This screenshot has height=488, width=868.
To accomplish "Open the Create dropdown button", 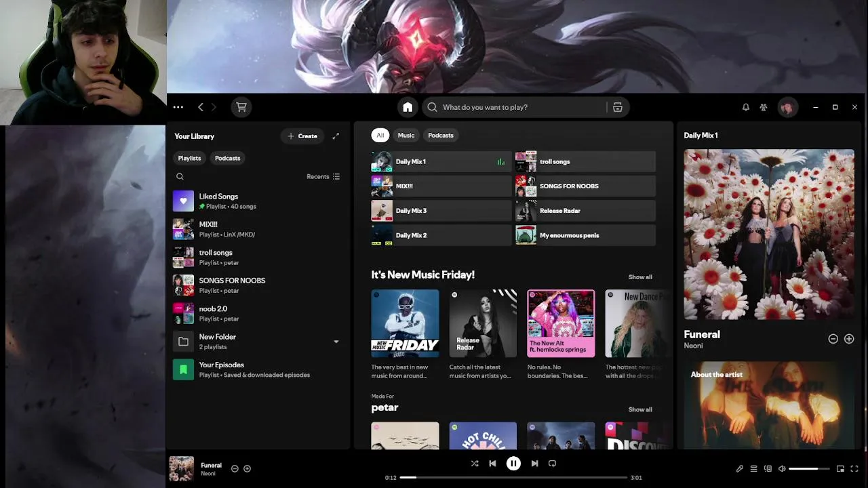I will (x=302, y=136).
